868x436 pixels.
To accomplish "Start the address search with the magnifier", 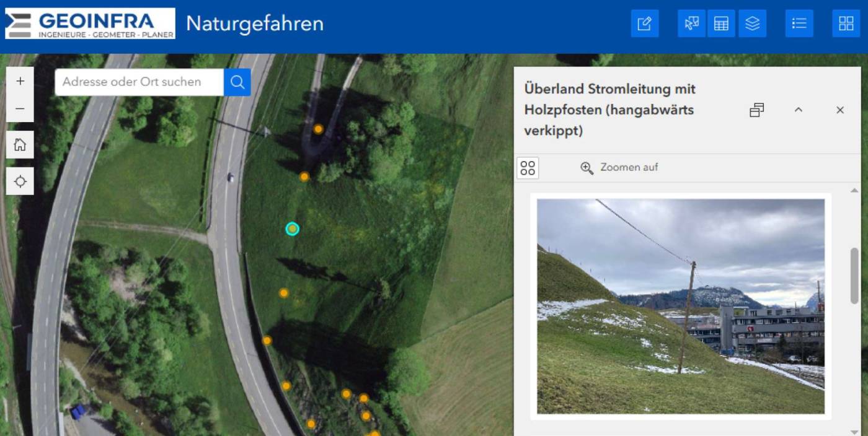I will pyautogui.click(x=237, y=82).
